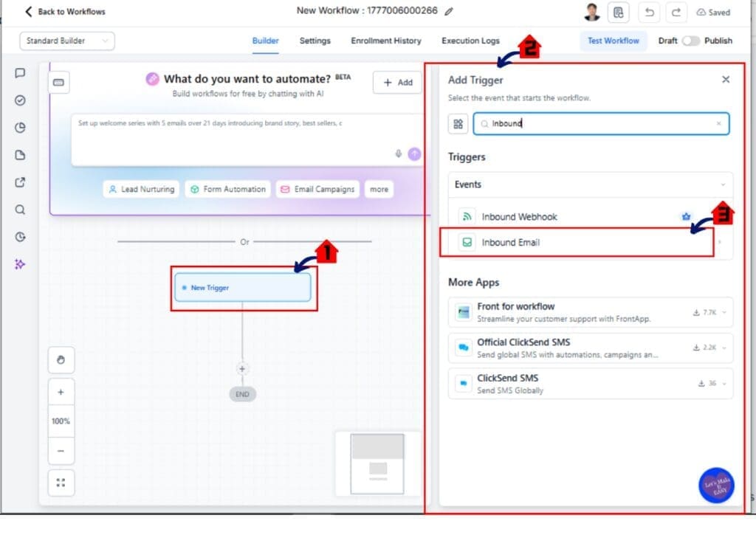The height and width of the screenshot is (535, 756).
Task: Click the pie chart analytics icon in sidebar
Action: 20,128
